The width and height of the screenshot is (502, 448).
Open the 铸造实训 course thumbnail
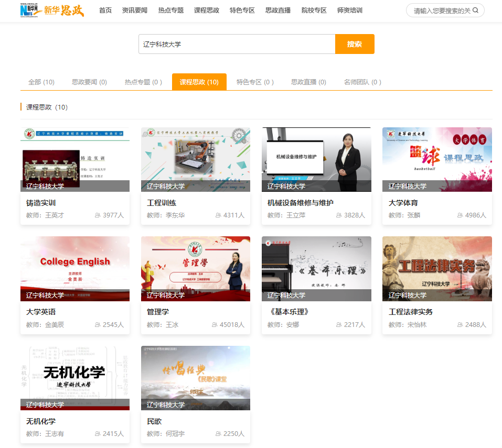75,160
